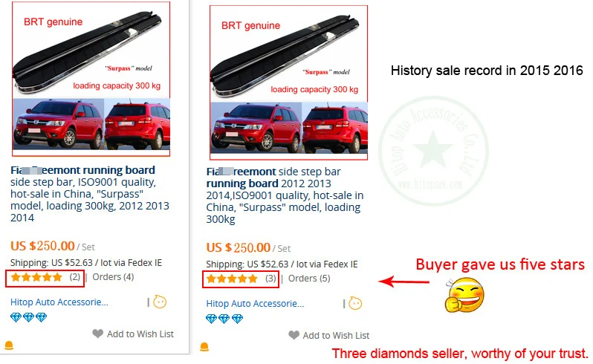Click the heart icon in right listing
Viewport: 593px width, 364px height.
click(294, 335)
